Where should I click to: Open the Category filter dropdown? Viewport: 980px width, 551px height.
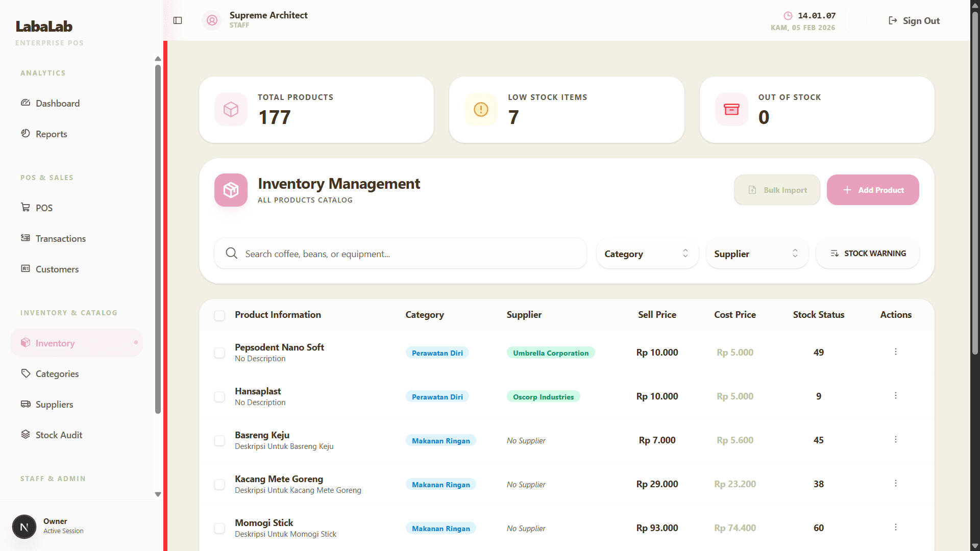click(x=647, y=254)
